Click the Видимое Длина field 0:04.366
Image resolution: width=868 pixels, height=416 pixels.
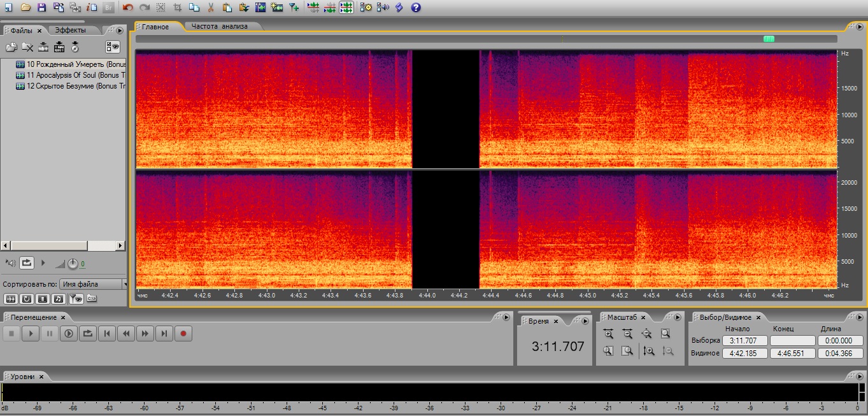(841, 353)
